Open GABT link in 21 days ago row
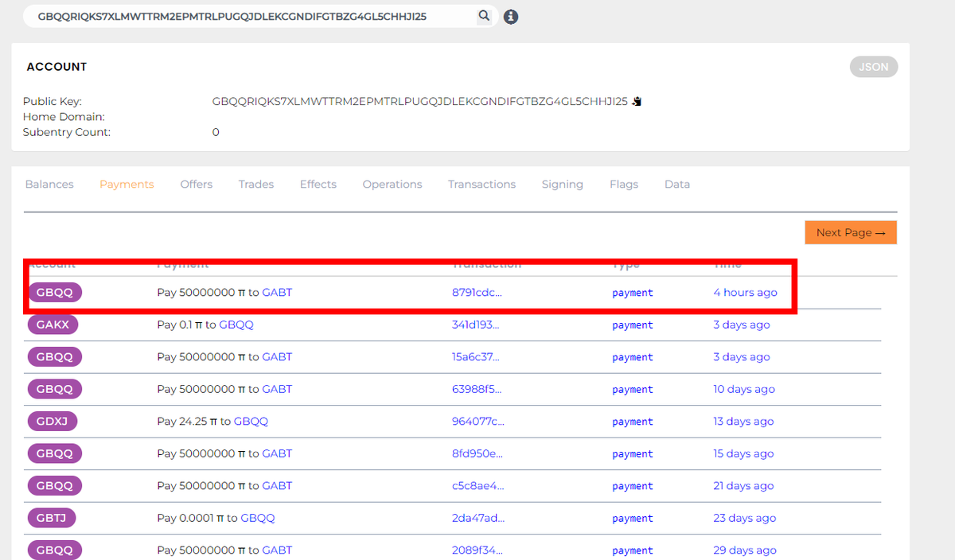 (277, 486)
